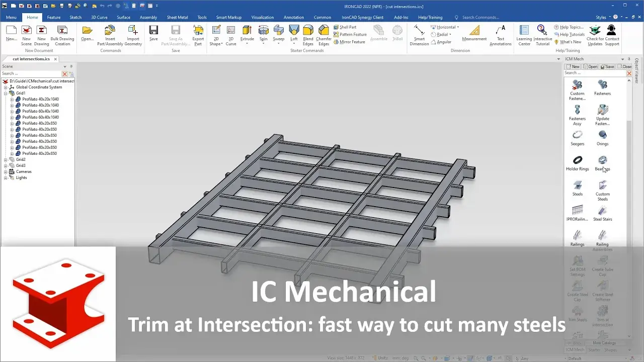This screenshot has height=362, width=644.
Task: Click the Angular dimension button
Action: 441,42
